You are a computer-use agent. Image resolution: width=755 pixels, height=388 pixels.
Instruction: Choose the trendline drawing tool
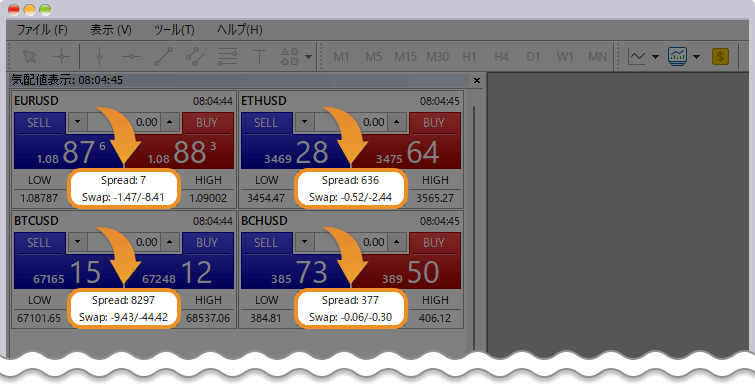coord(163,57)
